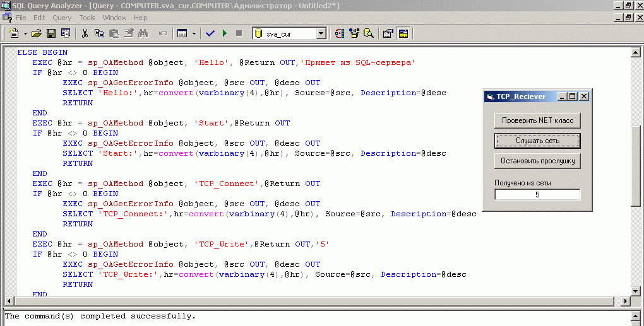The height and width of the screenshot is (326, 644).
Task: Click the Cut scissors icon
Action: 85,33
